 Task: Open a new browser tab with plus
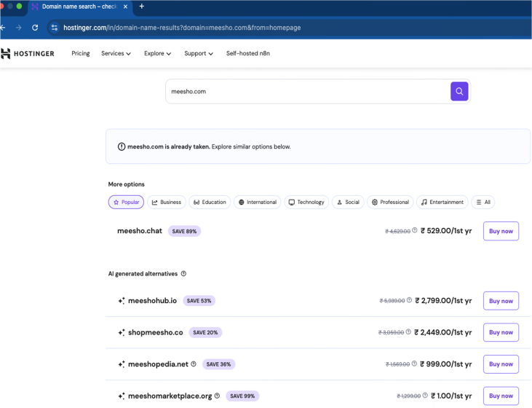click(x=141, y=7)
